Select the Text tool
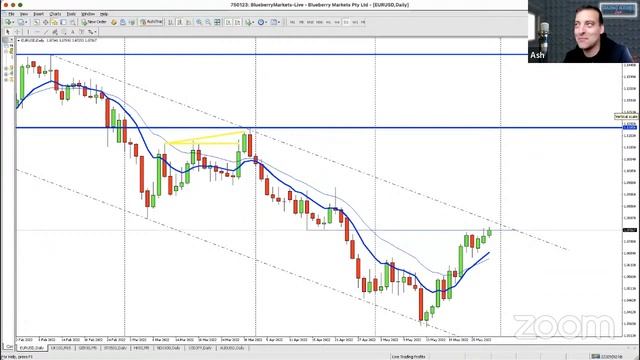Screen dimensions: 640x360 click(x=72, y=32)
